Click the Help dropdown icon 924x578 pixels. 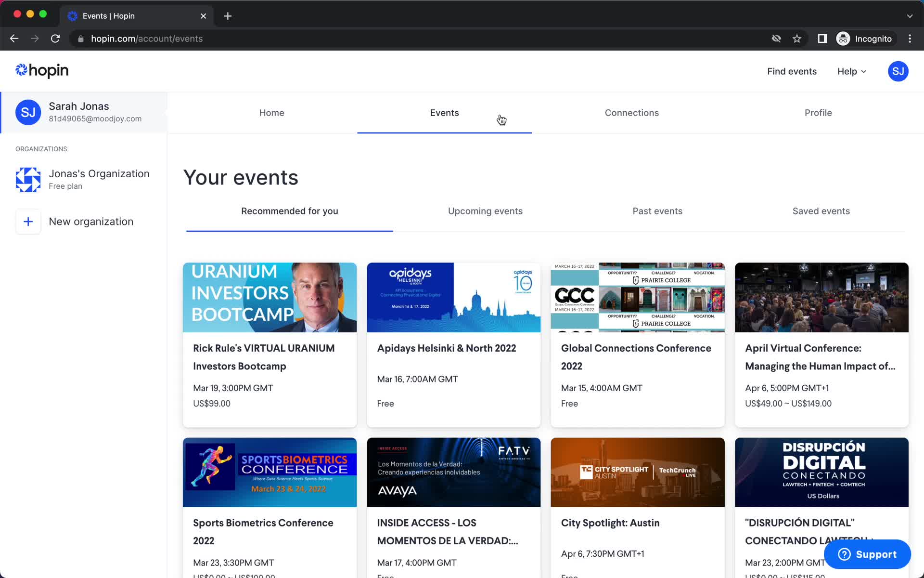tap(863, 71)
